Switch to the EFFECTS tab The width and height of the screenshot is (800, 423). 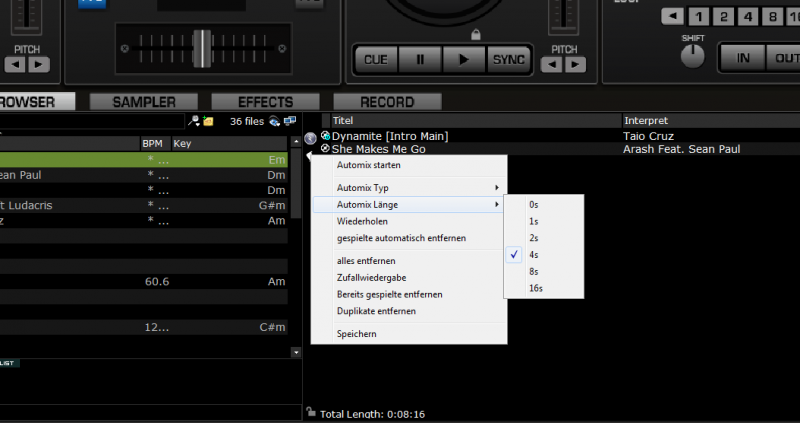tap(265, 102)
